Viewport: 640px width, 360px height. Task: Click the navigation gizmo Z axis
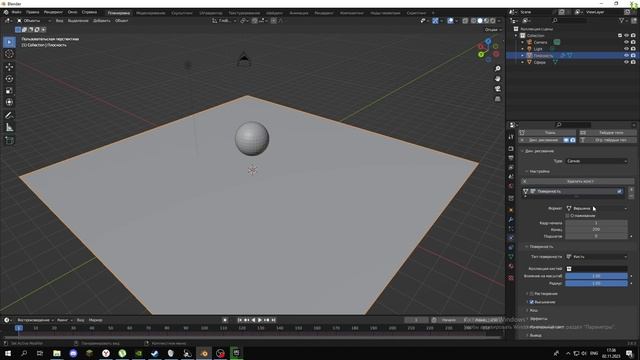[x=488, y=41]
